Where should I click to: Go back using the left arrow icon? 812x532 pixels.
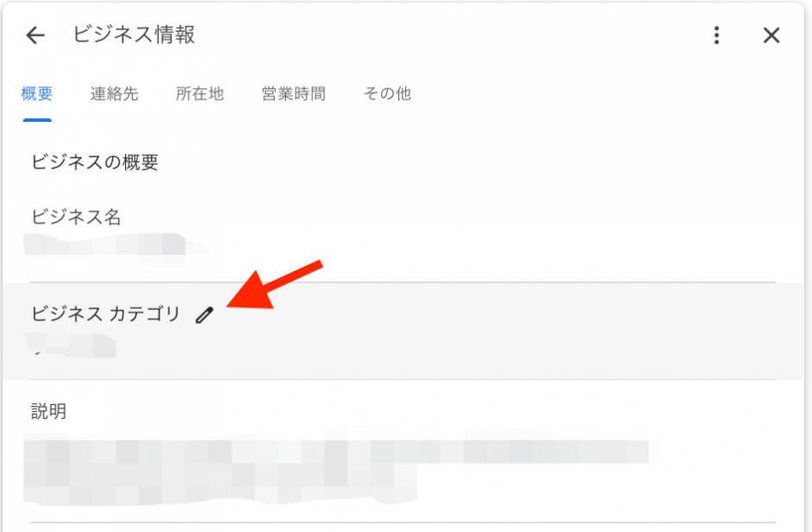click(x=35, y=35)
